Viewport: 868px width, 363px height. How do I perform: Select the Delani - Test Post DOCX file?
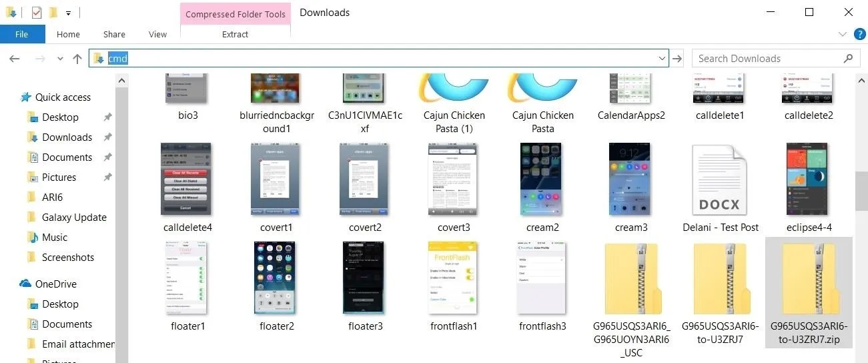coord(720,188)
